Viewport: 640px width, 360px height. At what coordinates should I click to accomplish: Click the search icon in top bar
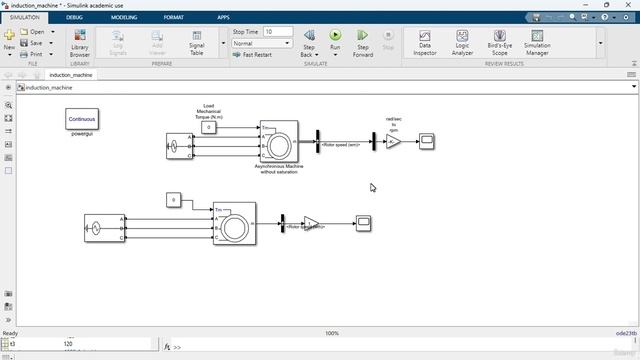click(x=572, y=17)
